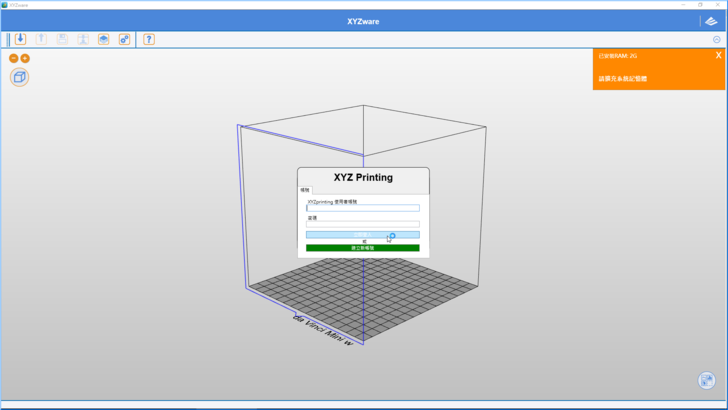Focus the XYZprinting user account field
The height and width of the screenshot is (410, 728).
(x=363, y=208)
